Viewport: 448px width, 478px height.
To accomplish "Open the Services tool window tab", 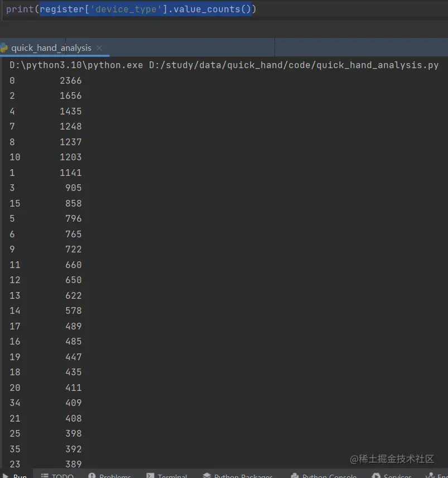I will tap(392, 475).
